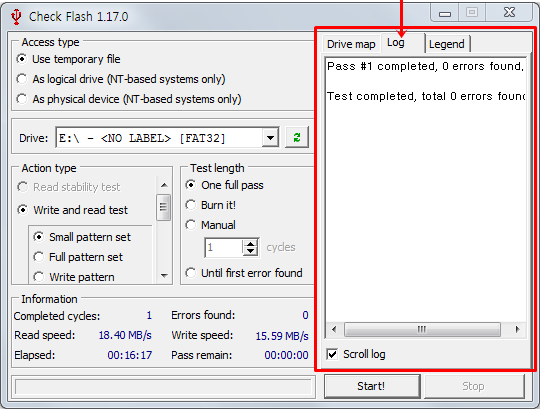Click the progress bar at bottom
The width and height of the screenshot is (540, 409).
coord(164,387)
